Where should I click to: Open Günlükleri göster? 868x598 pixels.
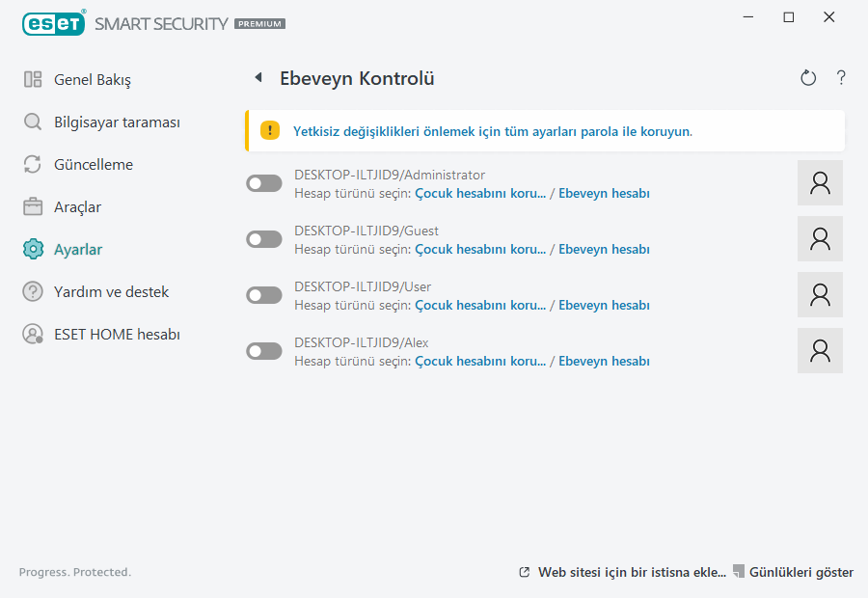[800, 571]
